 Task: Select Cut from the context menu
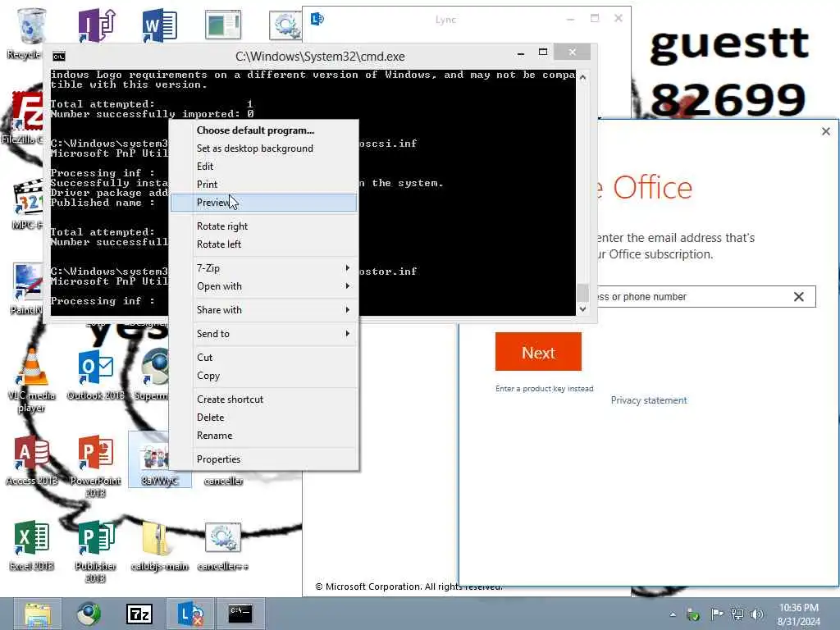[263, 358]
